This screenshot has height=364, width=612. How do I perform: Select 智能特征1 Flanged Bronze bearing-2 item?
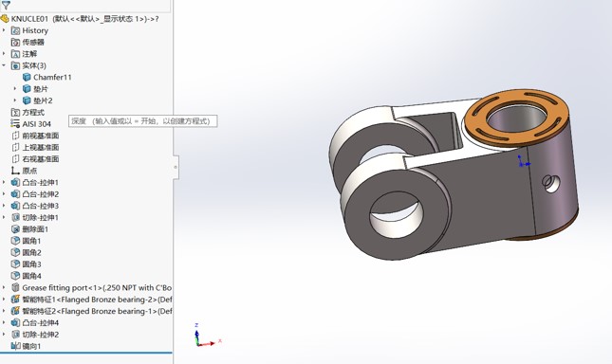[91, 300]
